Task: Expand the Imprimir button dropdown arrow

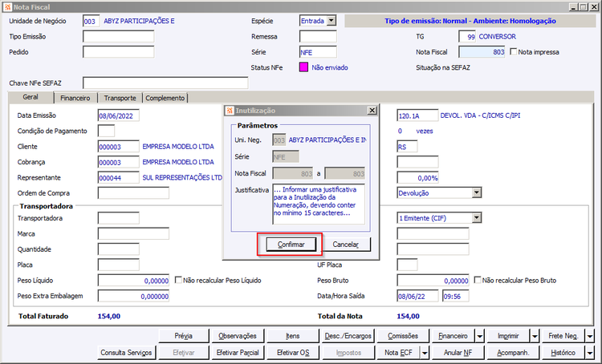Action: [x=535, y=336]
